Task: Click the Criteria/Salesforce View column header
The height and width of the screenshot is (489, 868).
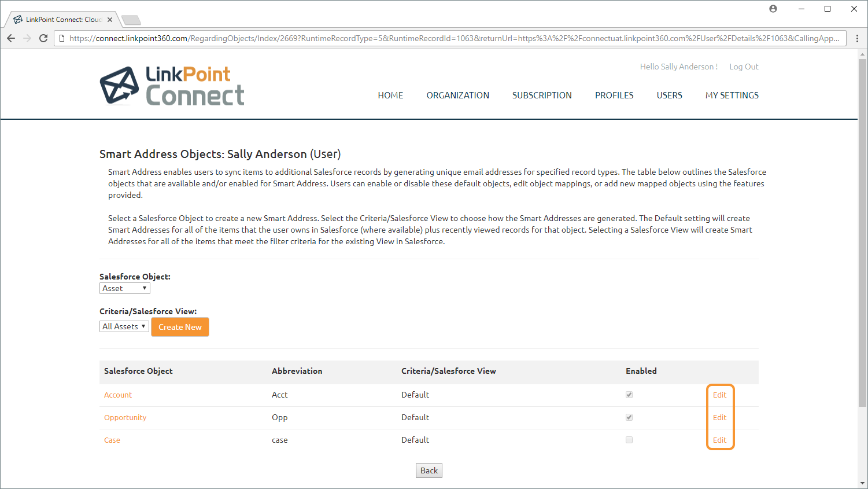Action: tap(449, 371)
